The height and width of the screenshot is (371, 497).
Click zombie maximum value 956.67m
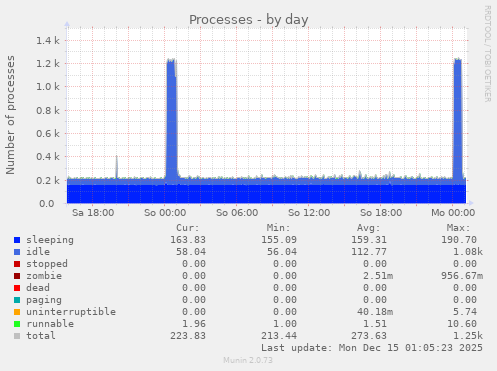[462, 276]
